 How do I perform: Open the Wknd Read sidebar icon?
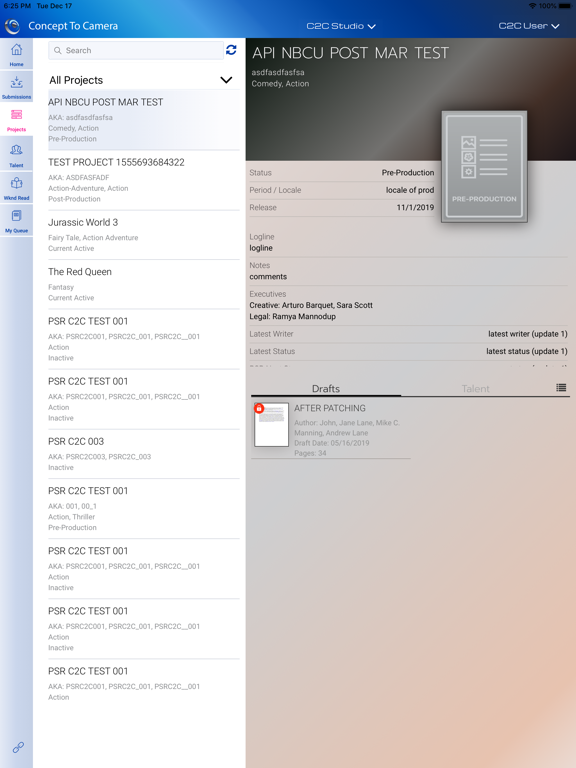(16, 188)
